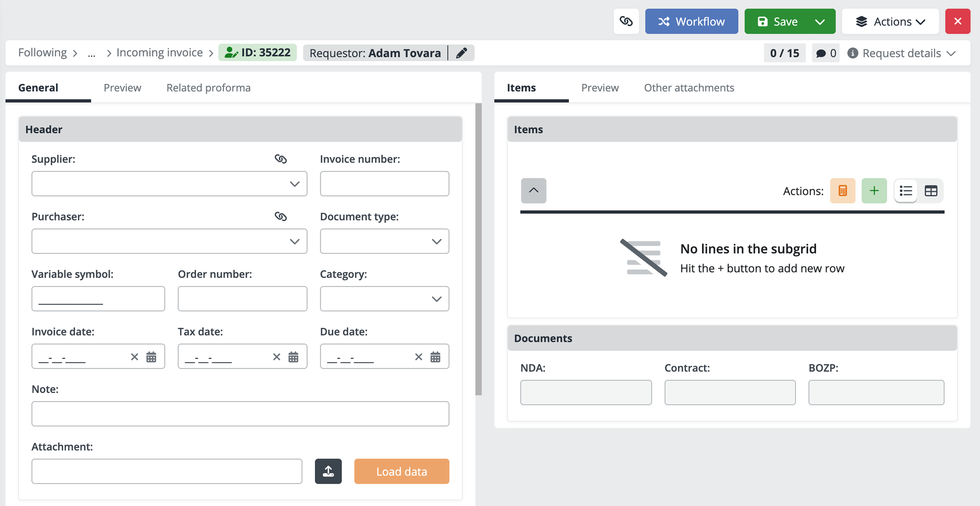
Task: Open the Save options dropdown arrow
Action: coord(820,22)
